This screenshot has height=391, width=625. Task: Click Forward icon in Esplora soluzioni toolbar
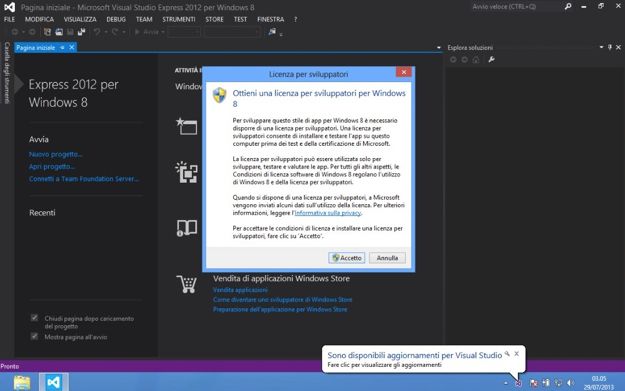point(465,59)
